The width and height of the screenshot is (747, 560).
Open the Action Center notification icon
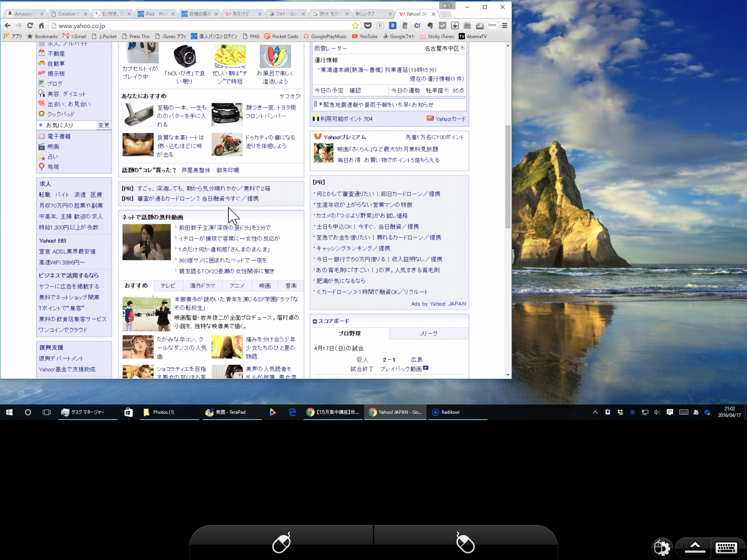(x=670, y=412)
